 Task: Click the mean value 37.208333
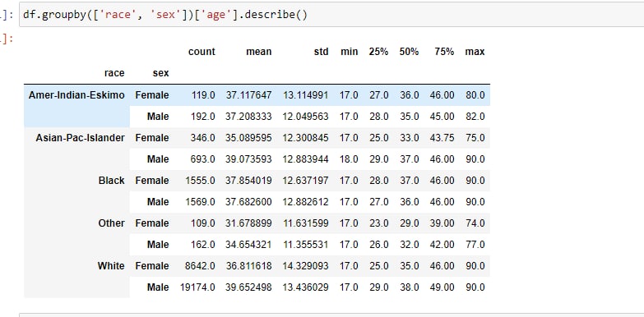pos(248,117)
